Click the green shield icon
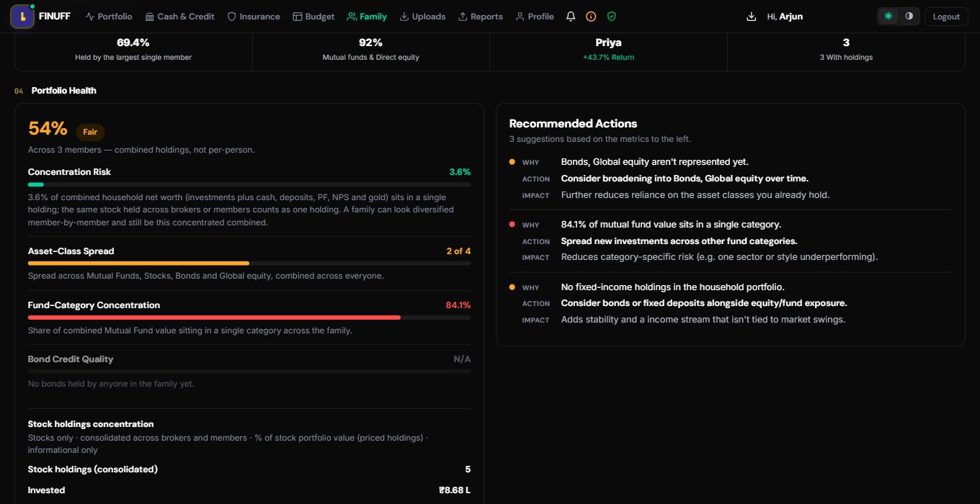This screenshot has height=504, width=980. pos(611,17)
